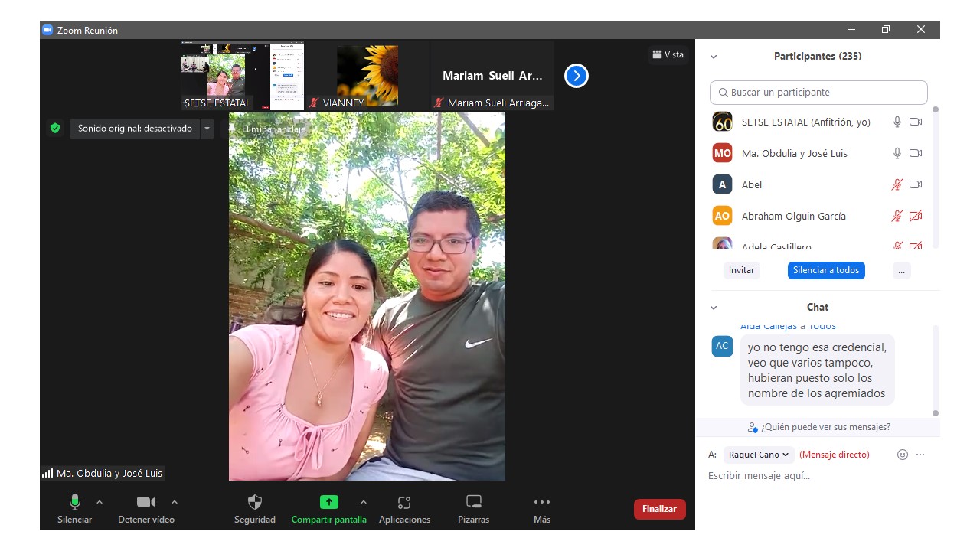Click signal strength icon beside Ma. Obdulia name
980x551 pixels.
coord(47,473)
